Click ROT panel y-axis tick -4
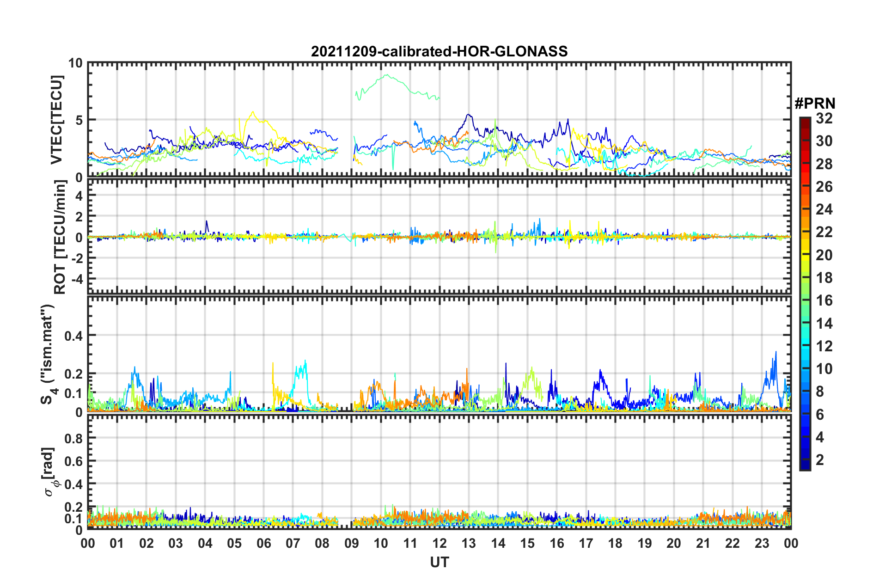Screen dimensions: 879x588 pos(76,280)
